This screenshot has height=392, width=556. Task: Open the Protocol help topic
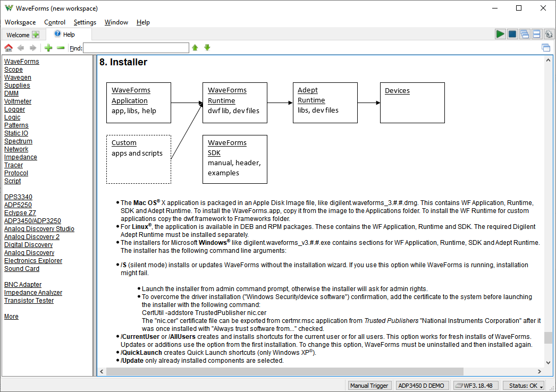point(16,173)
